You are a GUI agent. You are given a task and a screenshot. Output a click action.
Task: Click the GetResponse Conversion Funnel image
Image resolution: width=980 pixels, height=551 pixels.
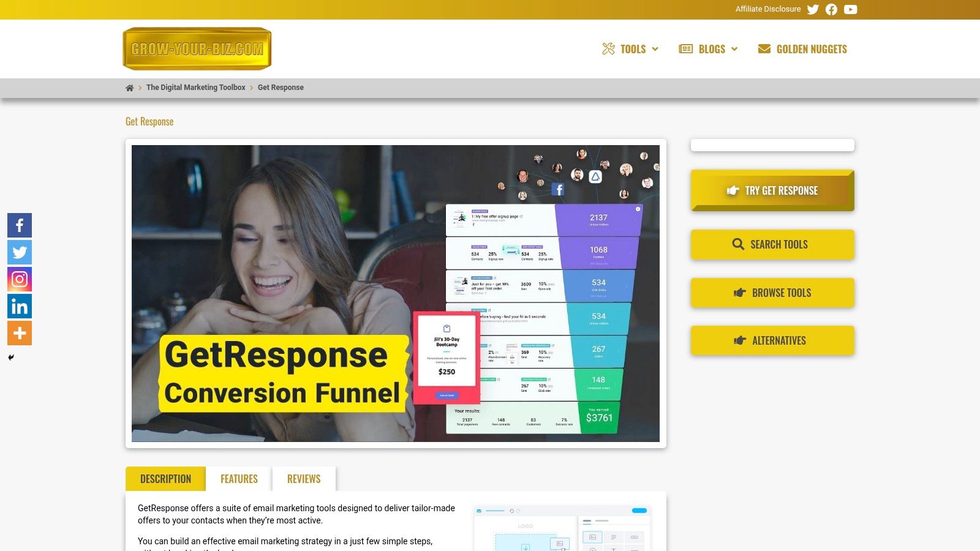[x=396, y=293]
